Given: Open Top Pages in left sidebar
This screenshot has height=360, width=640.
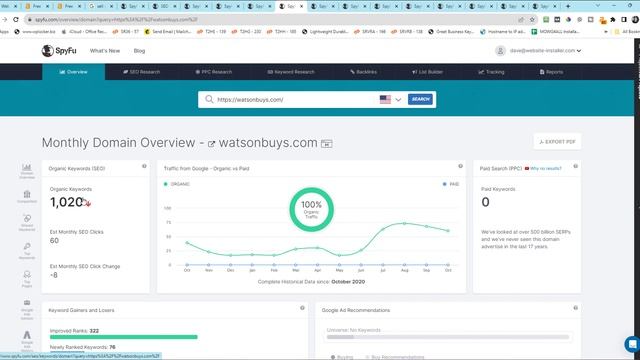Looking at the screenshot, I should [x=27, y=279].
